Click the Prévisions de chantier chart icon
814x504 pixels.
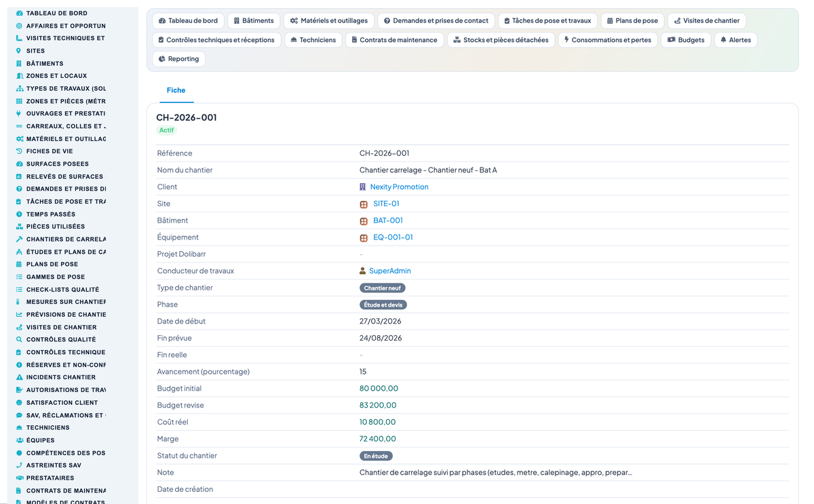pos(19,314)
